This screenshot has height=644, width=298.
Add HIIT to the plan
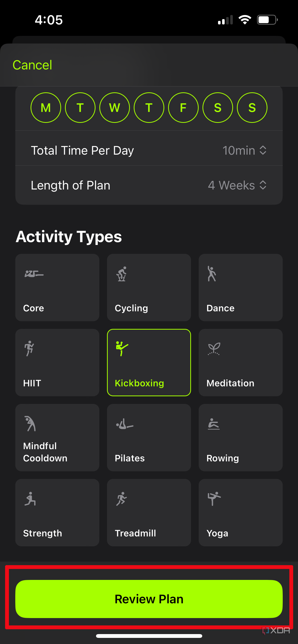coord(57,362)
